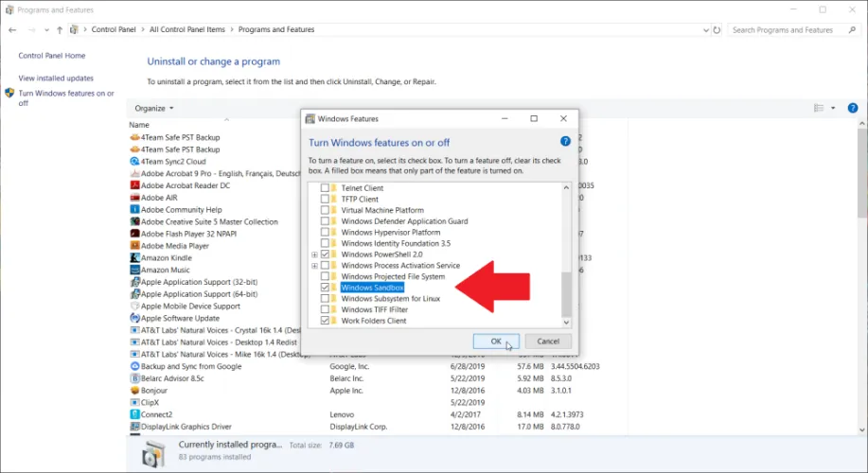This screenshot has height=473, width=868.
Task: Expand the Windows PowerShell 2.0 node
Action: 314,254
